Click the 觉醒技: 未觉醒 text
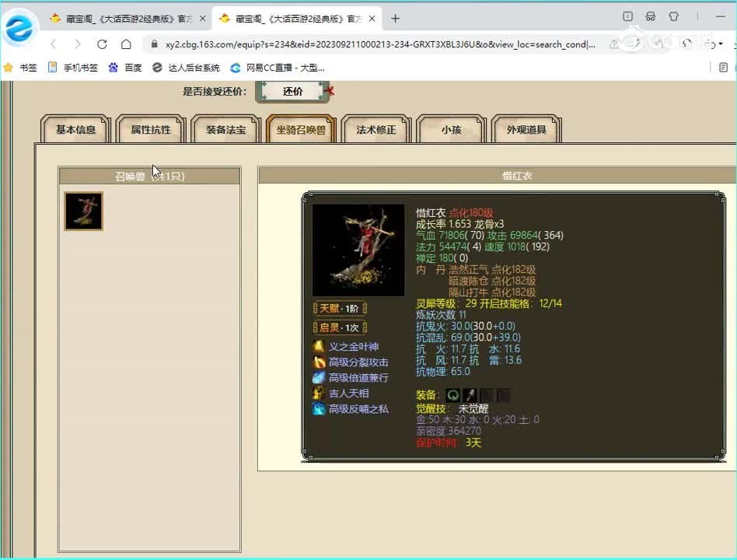Image resolution: width=737 pixels, height=560 pixels. click(452, 408)
